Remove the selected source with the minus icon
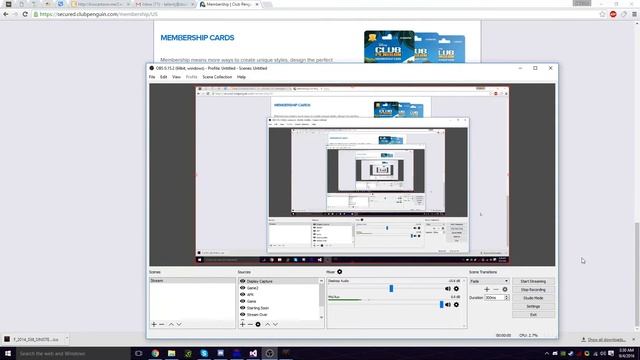 pos(250,324)
